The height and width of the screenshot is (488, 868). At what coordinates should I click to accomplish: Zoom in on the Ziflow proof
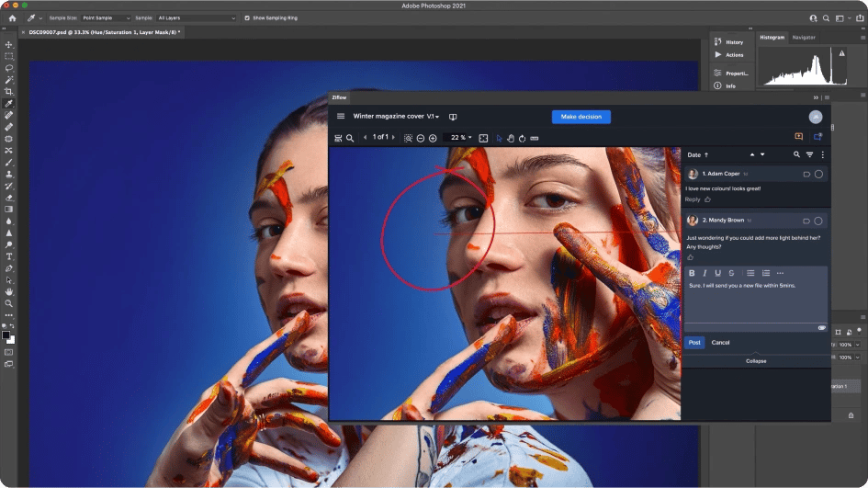(x=433, y=138)
